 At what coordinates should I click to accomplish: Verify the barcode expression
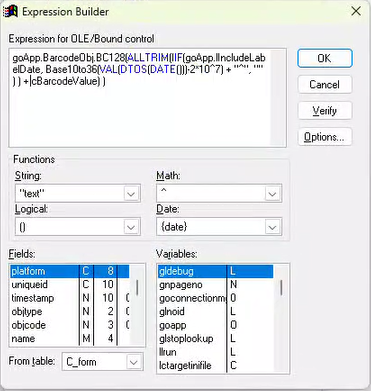click(324, 110)
